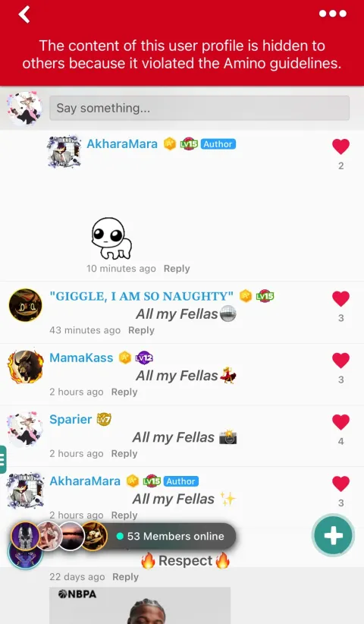Toggle heart on MamaKass's comment
The width and height of the screenshot is (364, 624).
coord(340,360)
